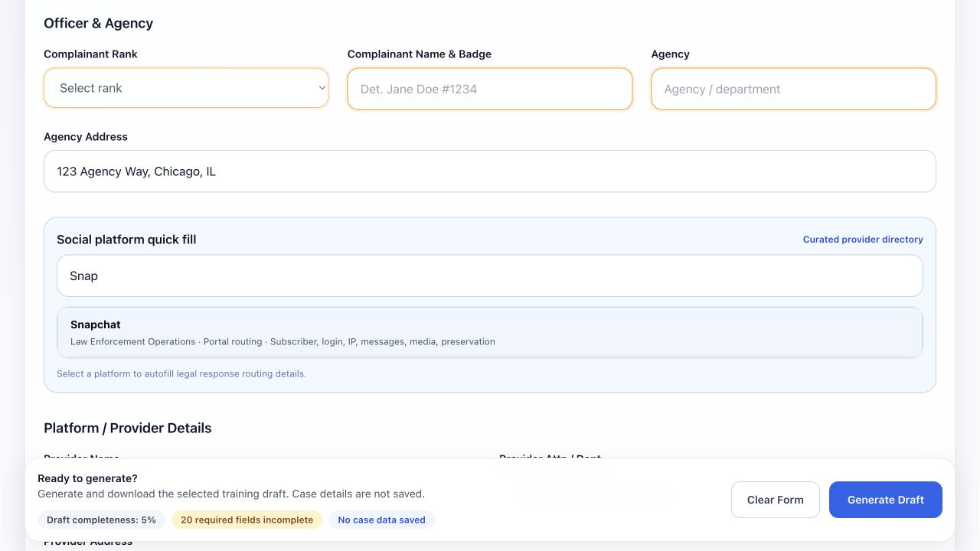Click the Platform / Provider Details heading
980x551 pixels.
coord(128,428)
